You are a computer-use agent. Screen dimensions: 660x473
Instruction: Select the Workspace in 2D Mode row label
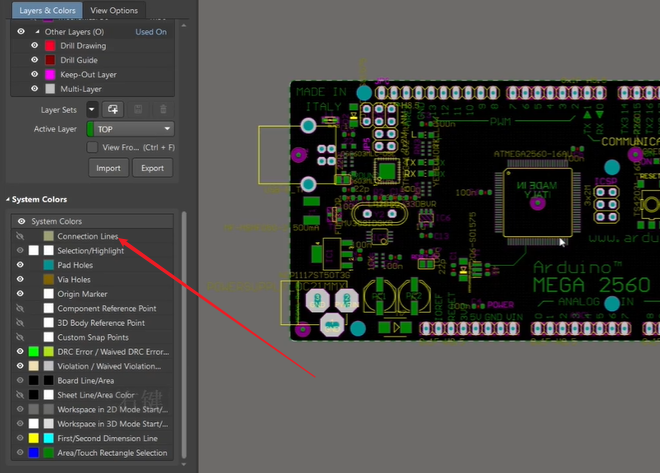point(112,409)
